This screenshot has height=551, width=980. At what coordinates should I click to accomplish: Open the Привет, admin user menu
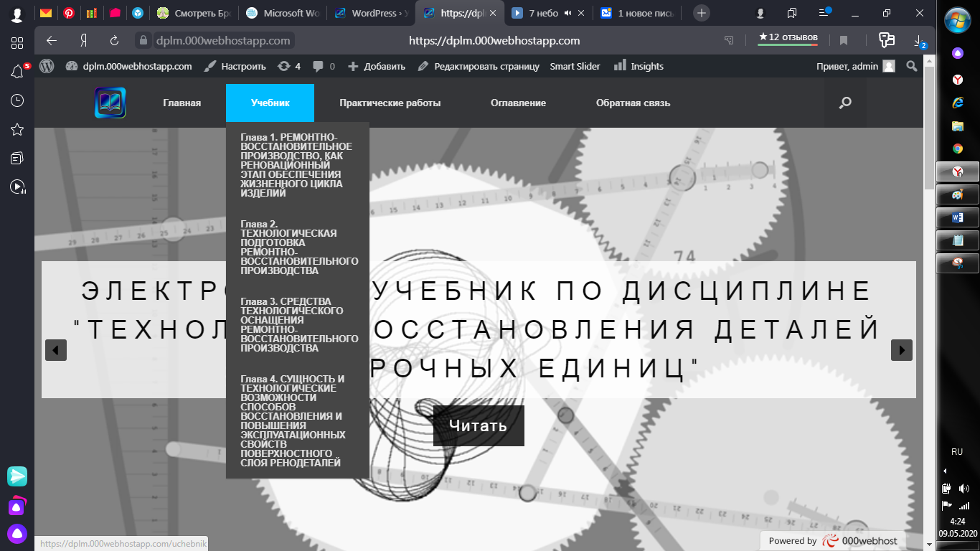(x=855, y=66)
